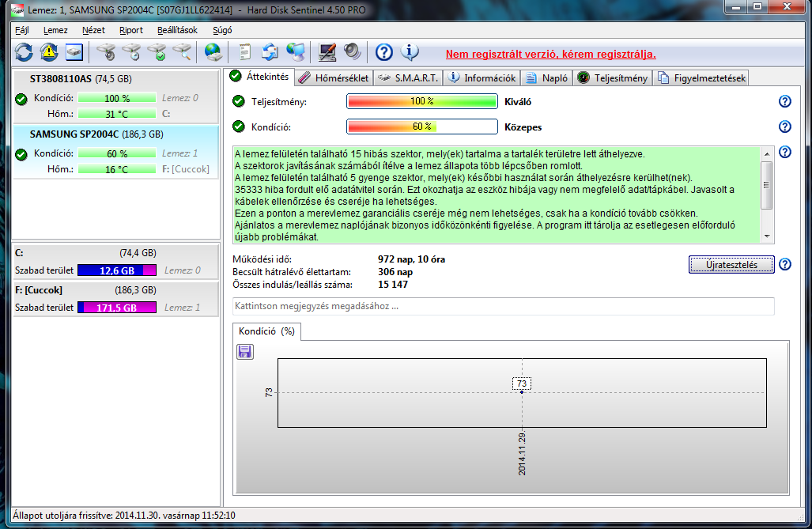Click the 'Közepes' condition rating text
This screenshot has width=812, height=529.
pyautogui.click(x=523, y=127)
